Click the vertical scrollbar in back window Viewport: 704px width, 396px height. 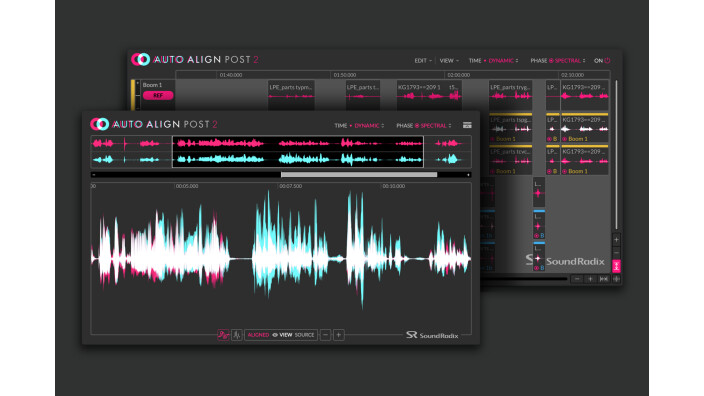pos(616,155)
